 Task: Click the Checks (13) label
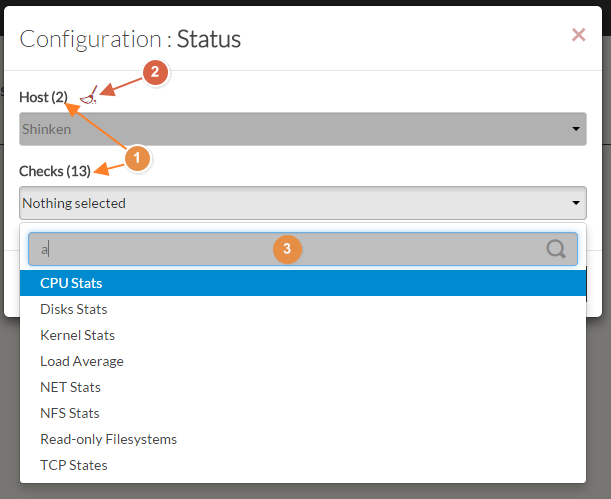click(55, 171)
